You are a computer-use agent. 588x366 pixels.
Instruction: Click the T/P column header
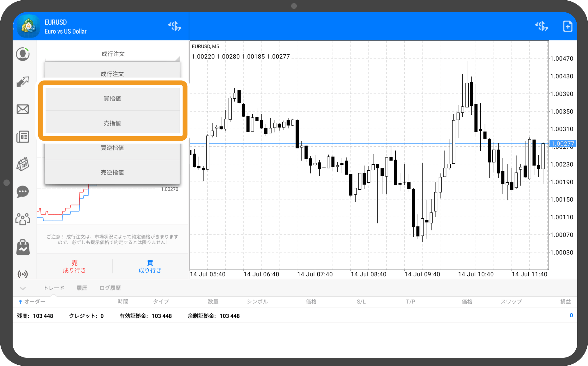[x=411, y=302]
